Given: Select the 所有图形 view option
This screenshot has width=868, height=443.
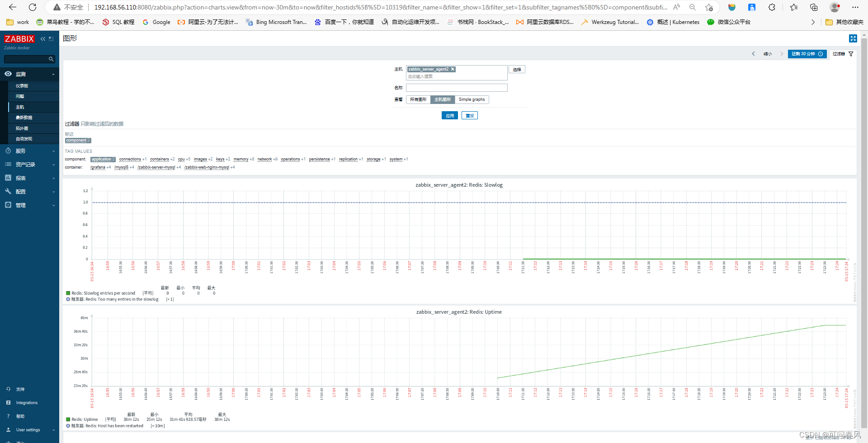Looking at the screenshot, I should (x=418, y=99).
